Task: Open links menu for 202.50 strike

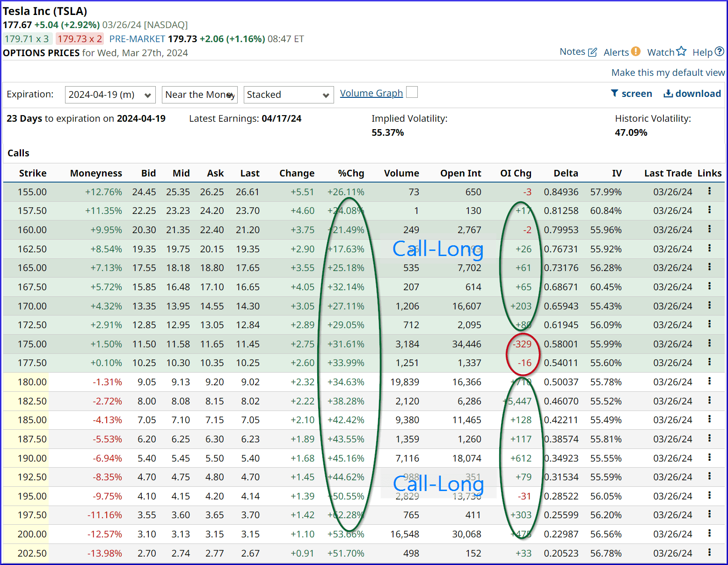Action: click(709, 552)
